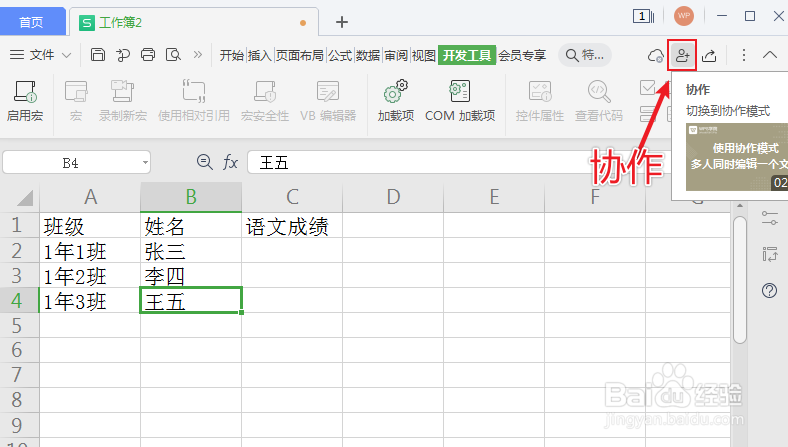The image size is (788, 447).
Task: Click the select-all corner triangle
Action: click(x=25, y=198)
